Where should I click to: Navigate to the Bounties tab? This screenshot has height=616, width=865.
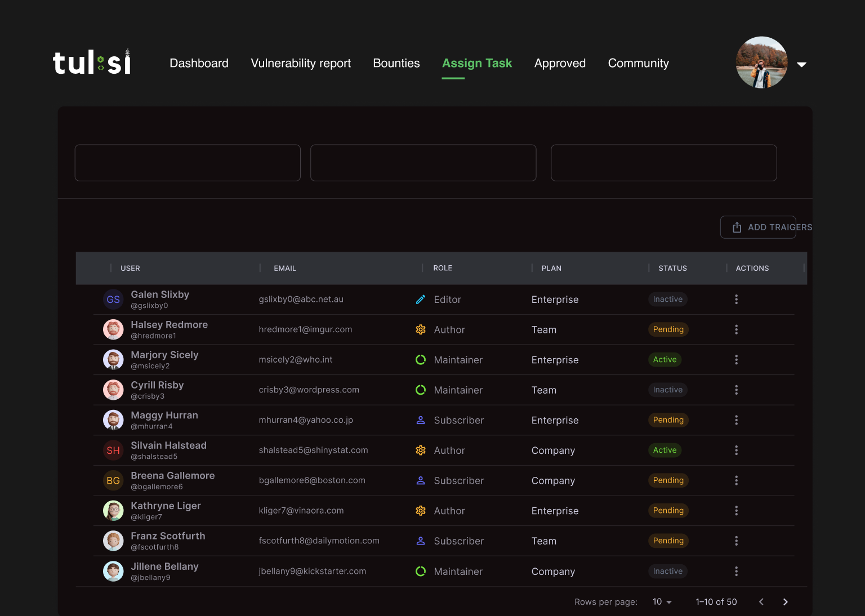(396, 63)
